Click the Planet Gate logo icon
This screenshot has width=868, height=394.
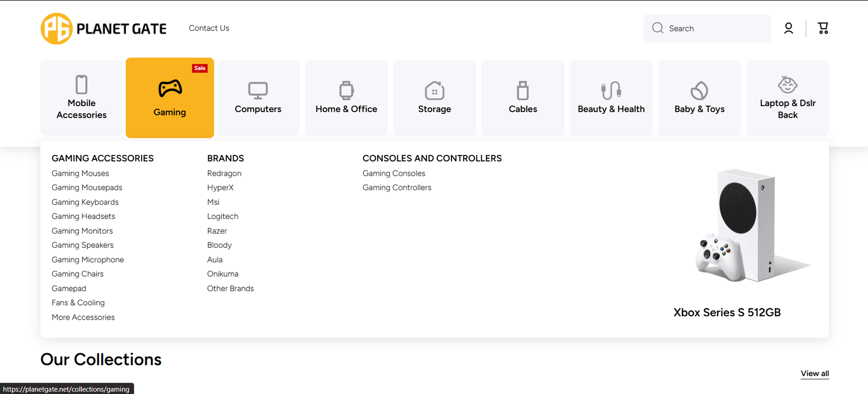coord(56,29)
